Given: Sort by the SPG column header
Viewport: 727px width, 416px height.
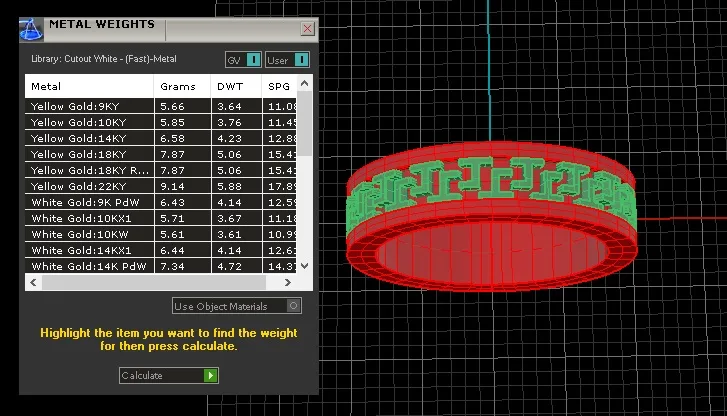Looking at the screenshot, I should coord(279,86).
